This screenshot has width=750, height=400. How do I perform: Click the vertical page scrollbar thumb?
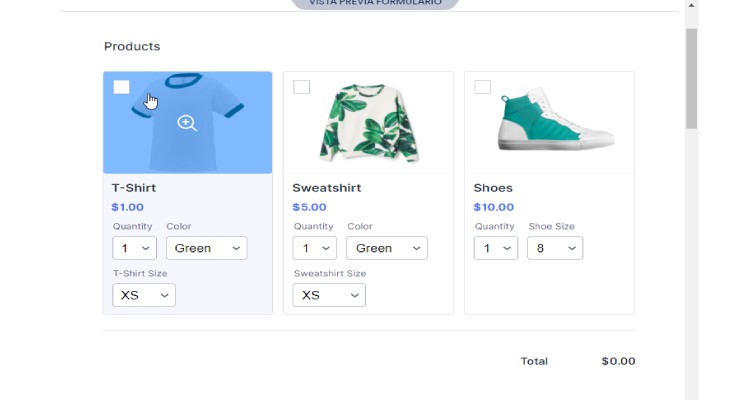[691, 78]
